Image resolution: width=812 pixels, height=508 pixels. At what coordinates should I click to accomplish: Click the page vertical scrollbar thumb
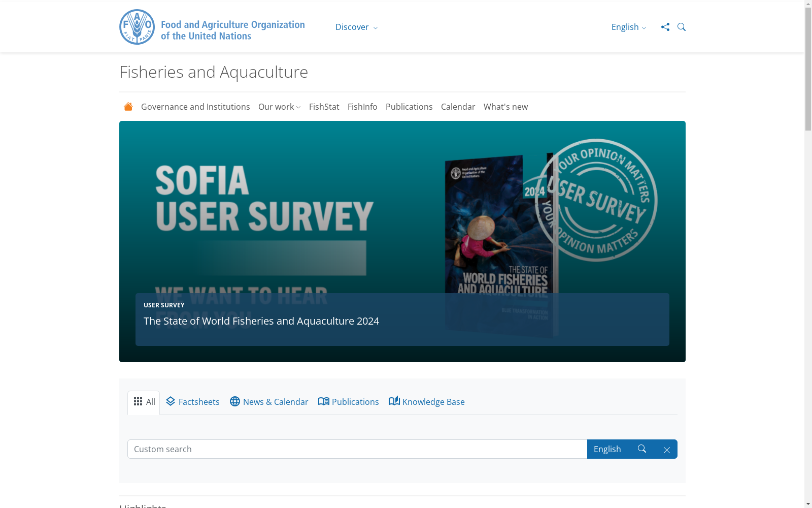click(808, 69)
